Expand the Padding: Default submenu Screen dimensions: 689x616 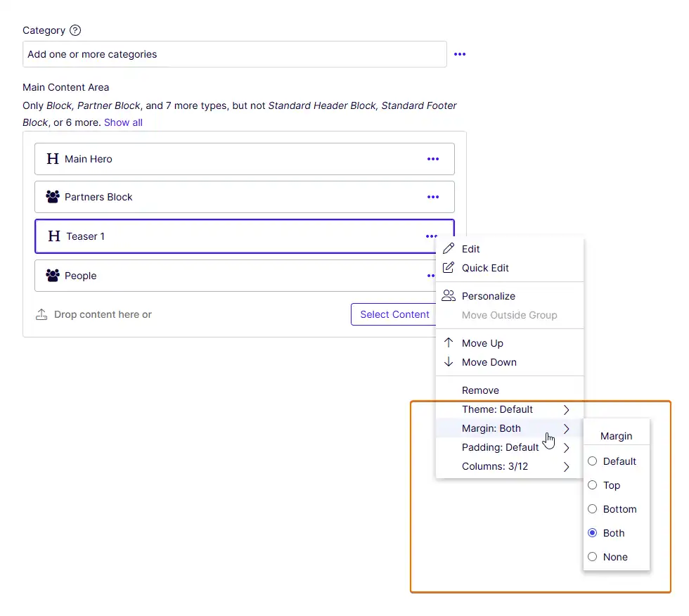pos(501,447)
